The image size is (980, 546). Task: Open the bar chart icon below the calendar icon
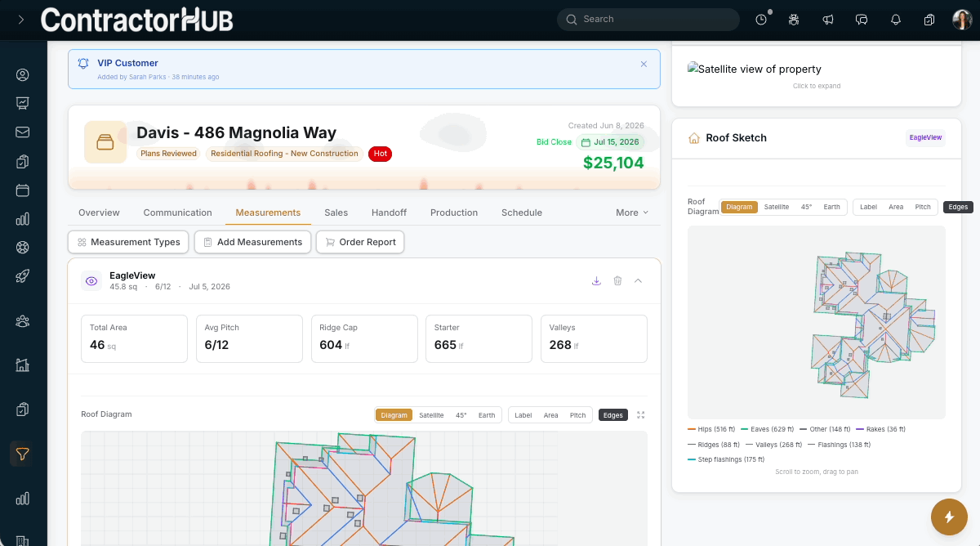(23, 219)
